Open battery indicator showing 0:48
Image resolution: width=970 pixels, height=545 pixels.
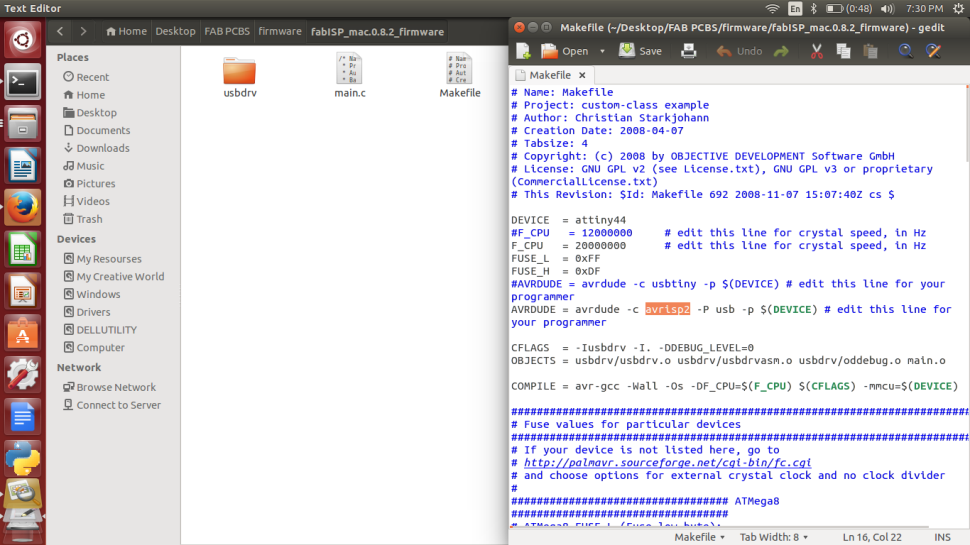[849, 9]
